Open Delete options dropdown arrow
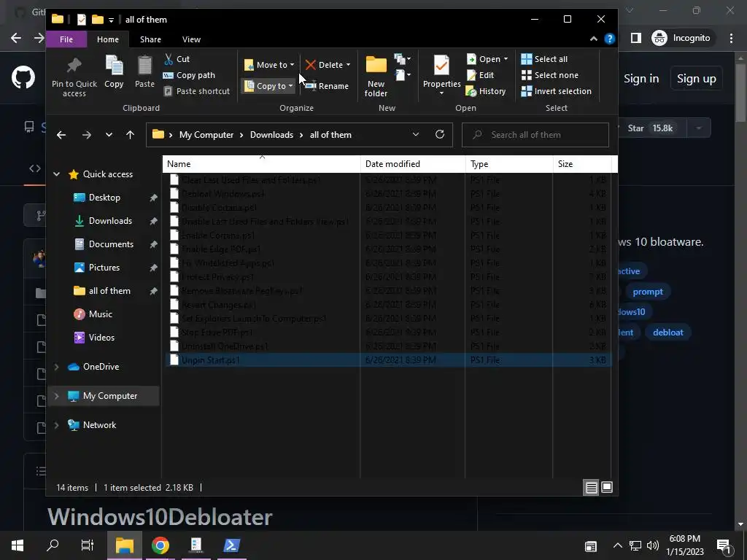The height and width of the screenshot is (560, 747). pos(348,65)
